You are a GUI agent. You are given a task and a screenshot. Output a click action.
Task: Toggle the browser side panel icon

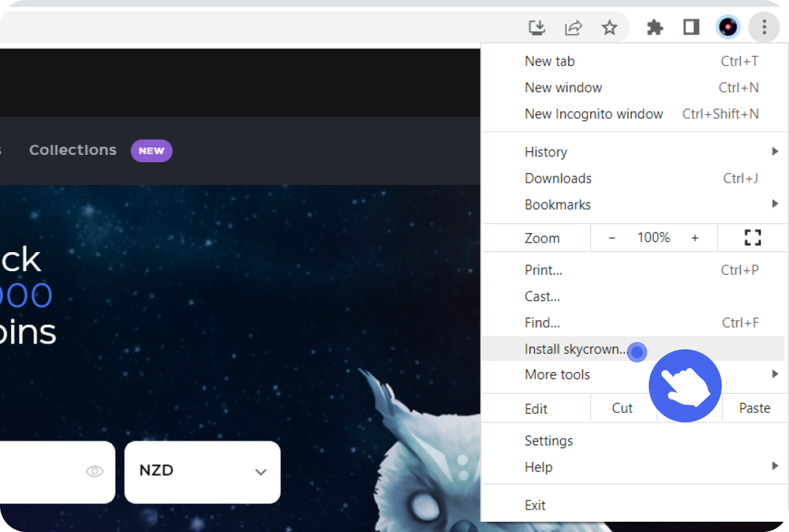(x=691, y=27)
